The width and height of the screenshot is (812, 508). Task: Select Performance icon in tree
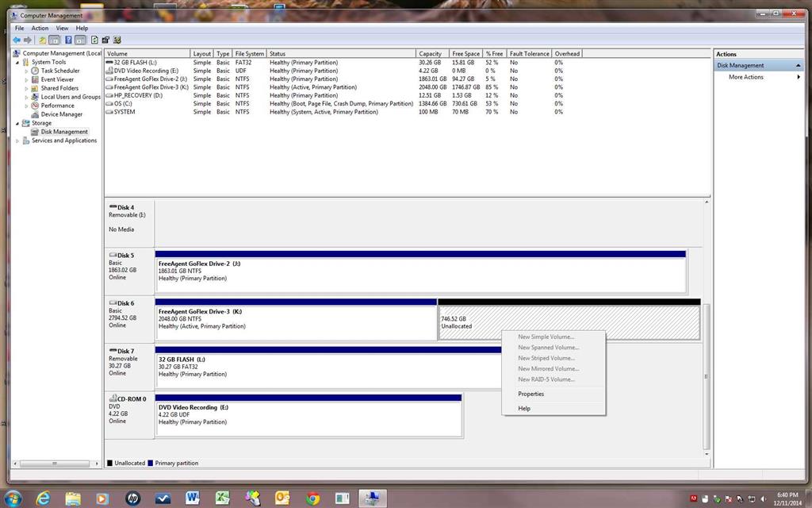[x=35, y=106]
